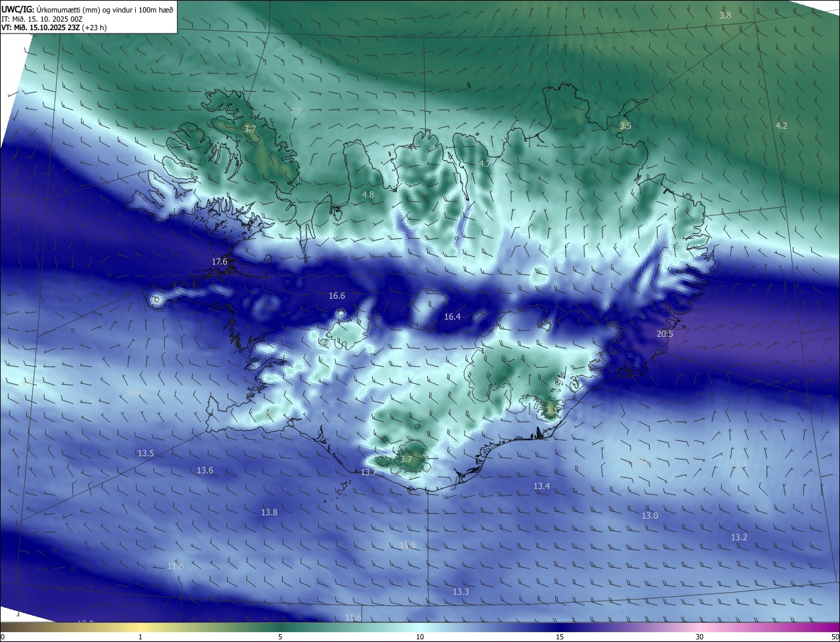Click the 13.2 value label
This screenshot has height=642, width=840.
coord(739,537)
